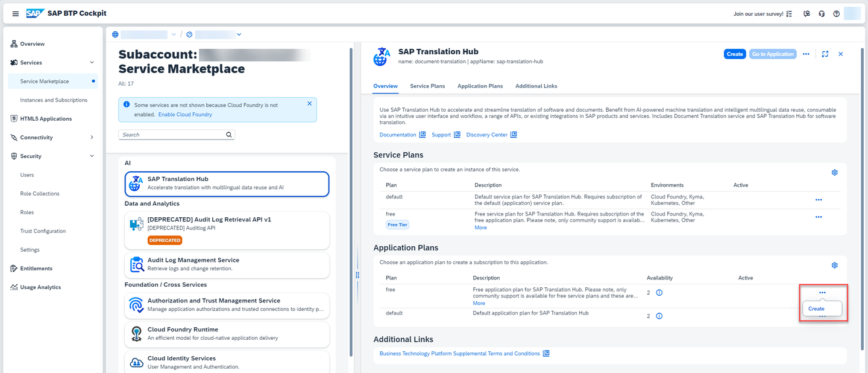Viewport: 868px width, 373px height.
Task: Open the hamburger navigation menu
Action: point(16,14)
